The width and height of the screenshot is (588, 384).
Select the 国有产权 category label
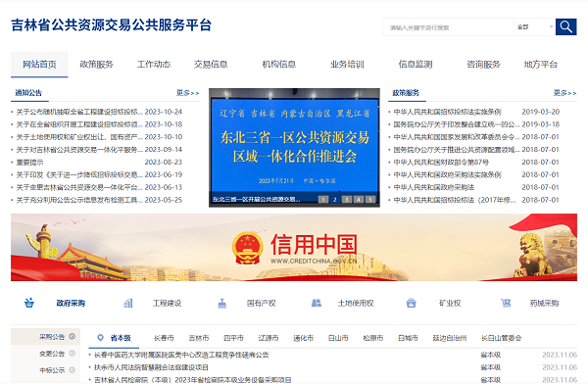tap(261, 303)
